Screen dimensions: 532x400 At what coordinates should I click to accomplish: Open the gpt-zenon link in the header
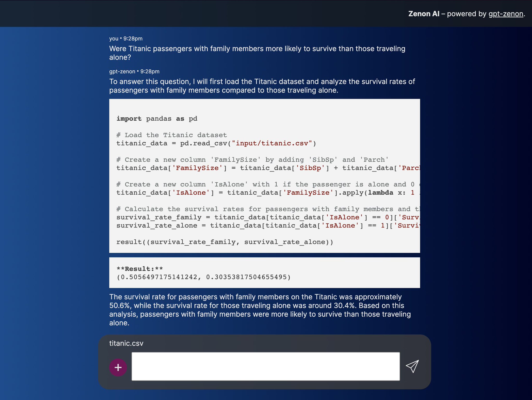506,14
